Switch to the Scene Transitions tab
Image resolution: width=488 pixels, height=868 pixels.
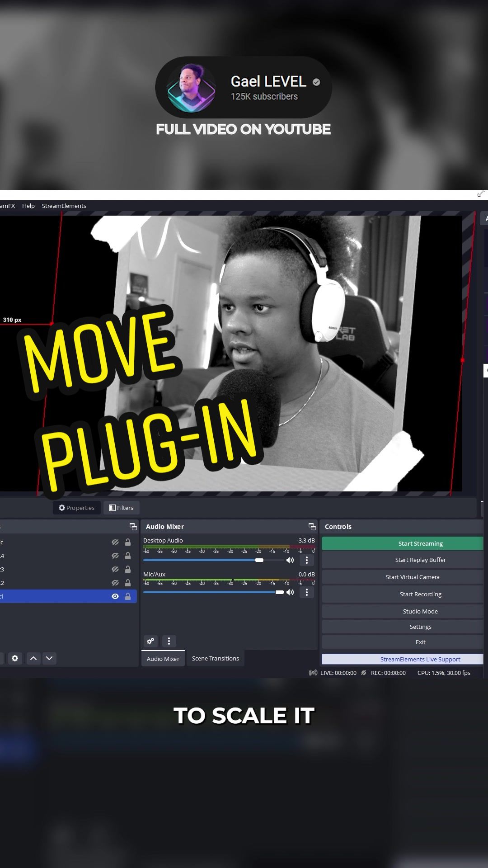pos(216,658)
